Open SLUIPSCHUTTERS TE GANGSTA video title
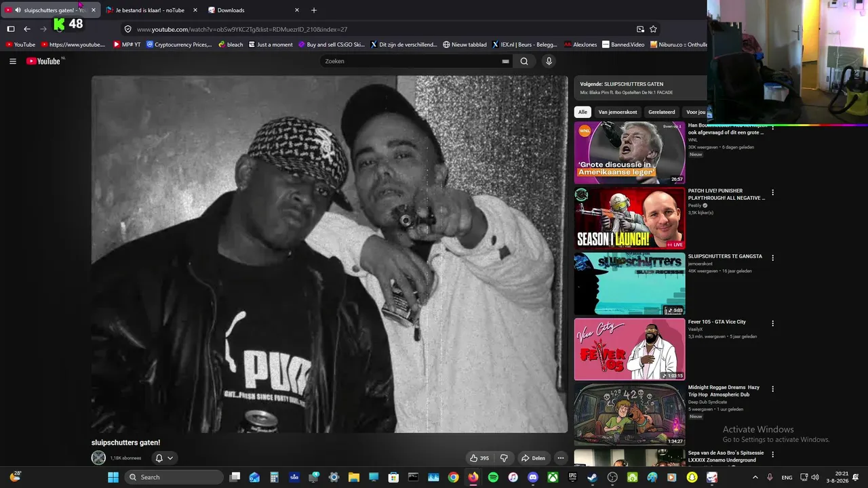The image size is (868, 488). click(725, 257)
